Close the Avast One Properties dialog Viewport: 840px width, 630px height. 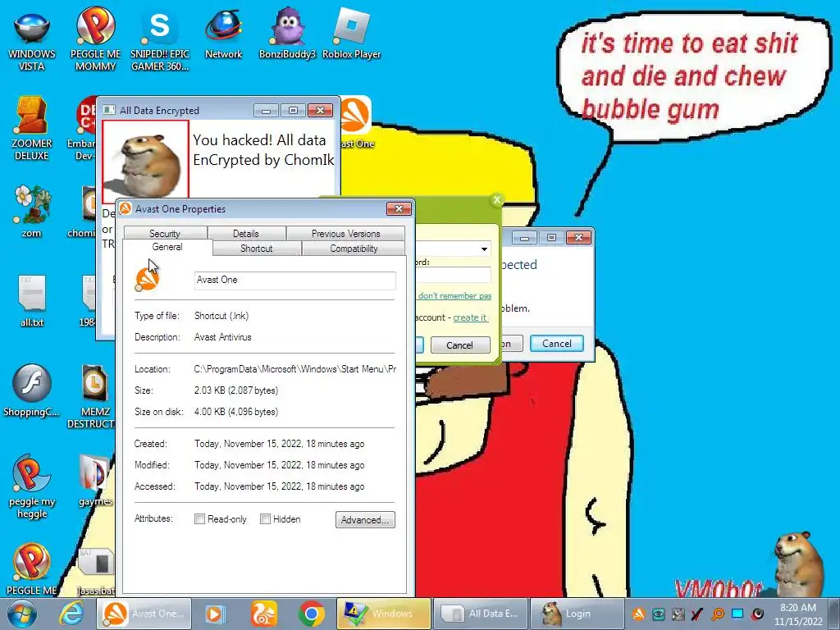399,208
